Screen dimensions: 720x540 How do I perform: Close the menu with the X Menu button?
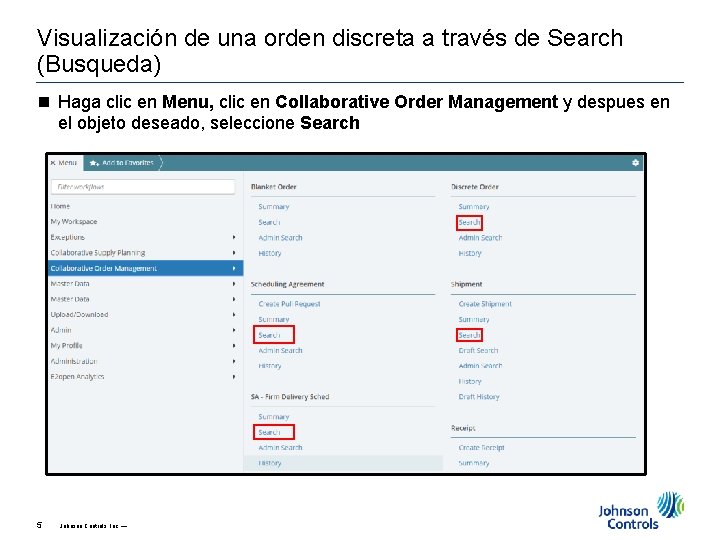(64, 163)
